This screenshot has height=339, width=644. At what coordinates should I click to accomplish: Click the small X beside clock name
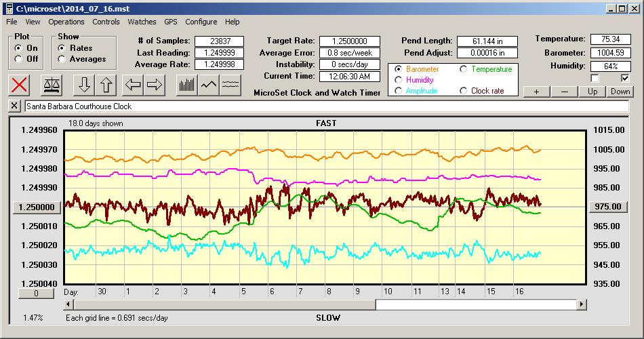point(14,106)
